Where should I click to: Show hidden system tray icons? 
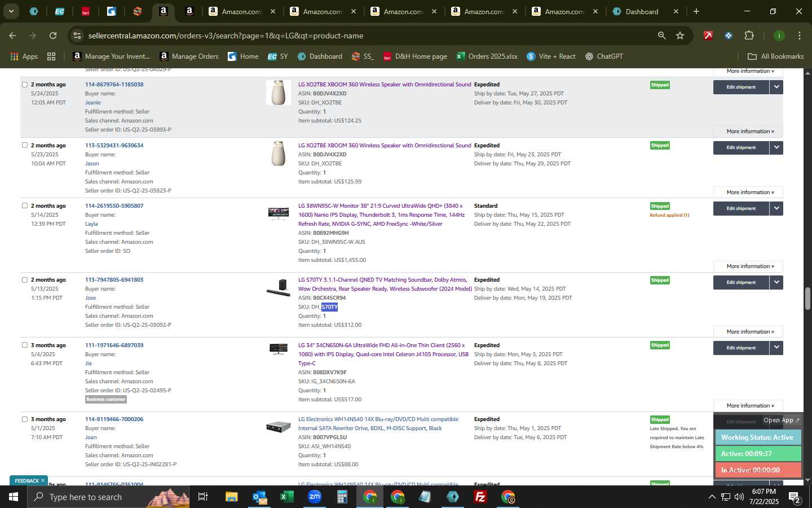pos(712,497)
